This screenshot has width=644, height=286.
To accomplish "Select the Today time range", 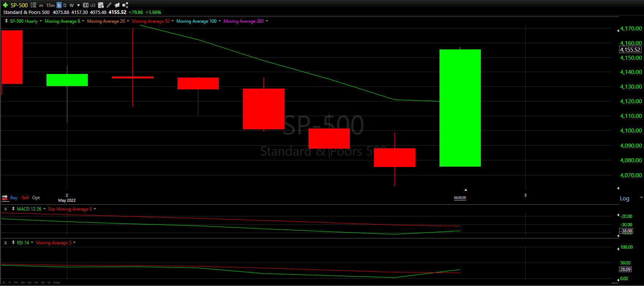I will [x=56, y=283].
